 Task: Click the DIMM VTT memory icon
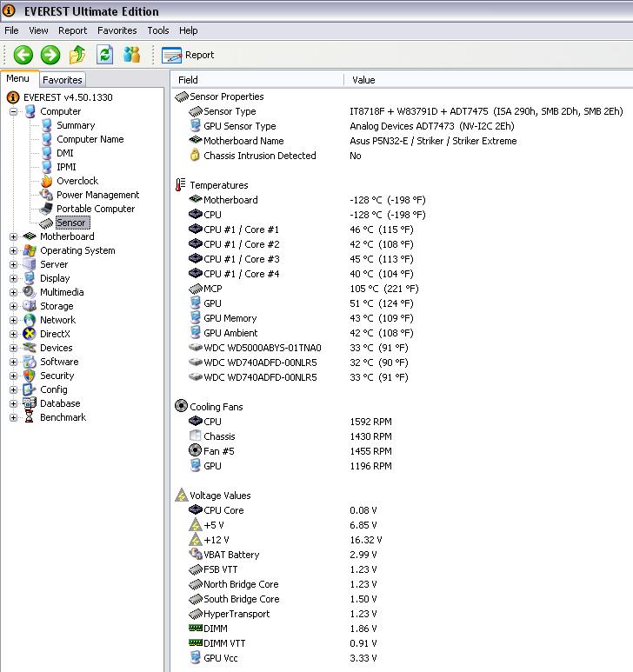(x=196, y=642)
